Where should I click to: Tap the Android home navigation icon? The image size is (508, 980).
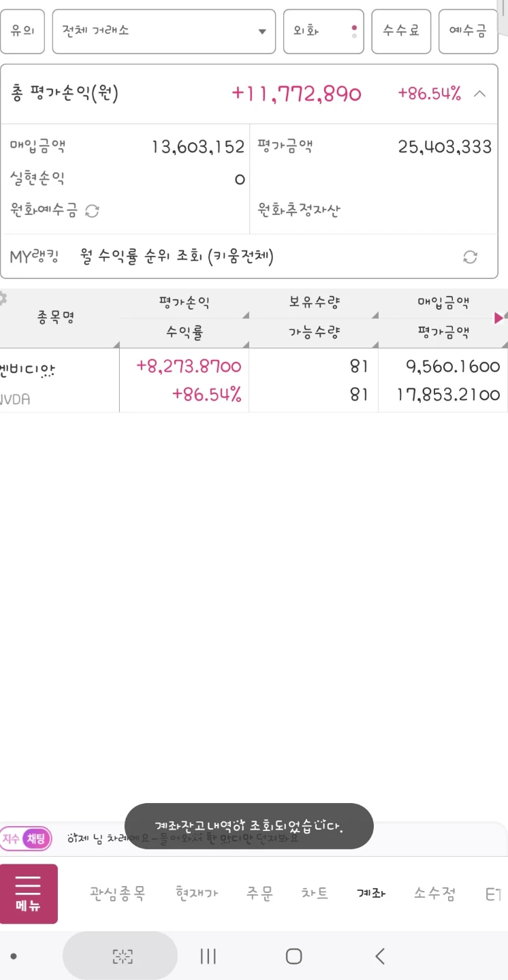coord(293,956)
